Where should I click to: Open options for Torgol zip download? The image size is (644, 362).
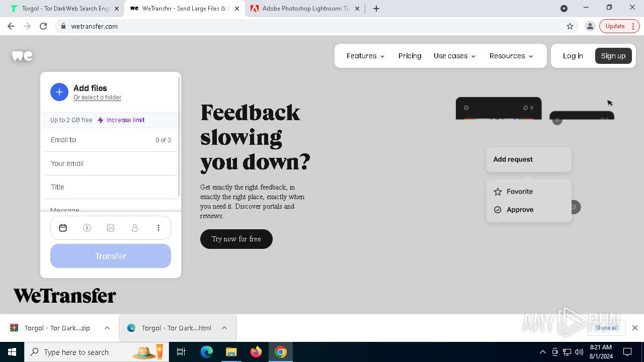click(107, 328)
